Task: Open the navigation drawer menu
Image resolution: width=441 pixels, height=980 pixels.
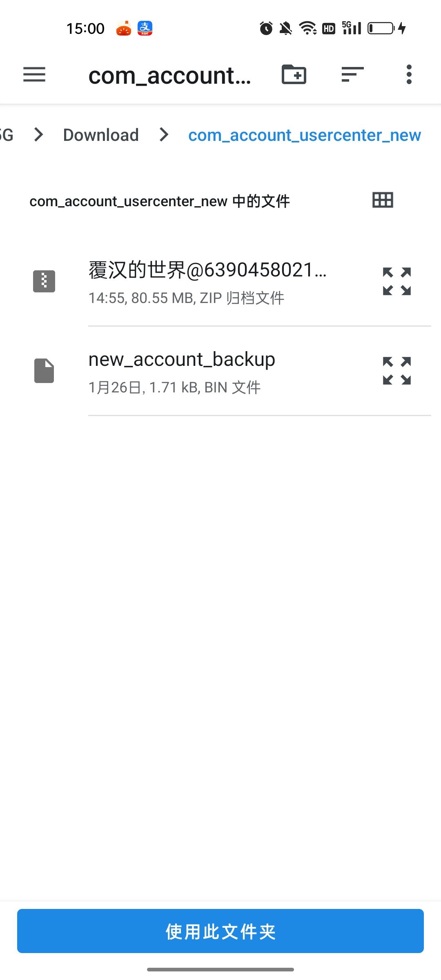Action: click(x=34, y=75)
